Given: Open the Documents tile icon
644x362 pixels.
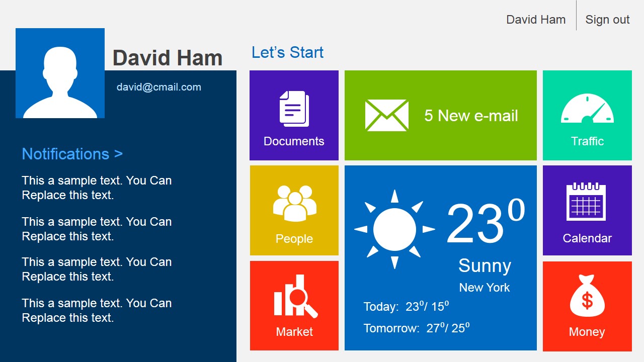Looking at the screenshot, I should [294, 109].
